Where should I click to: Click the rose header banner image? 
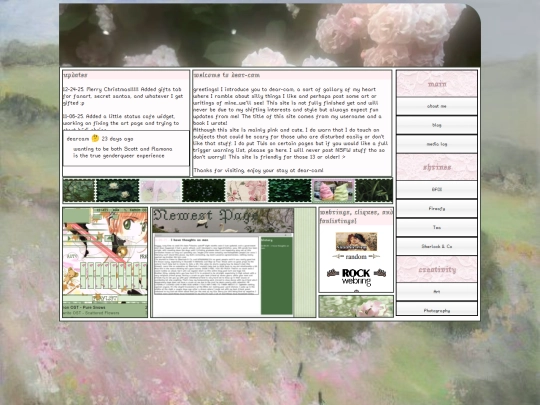point(270,35)
